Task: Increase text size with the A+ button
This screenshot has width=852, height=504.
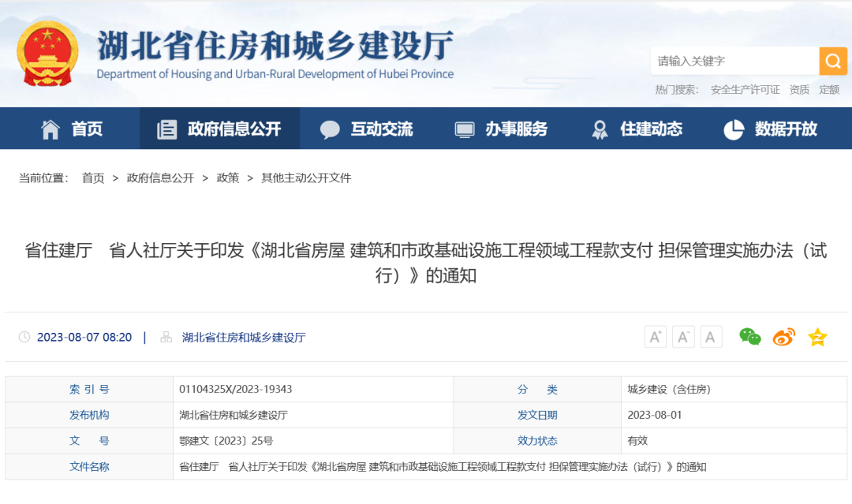Action: (655, 336)
